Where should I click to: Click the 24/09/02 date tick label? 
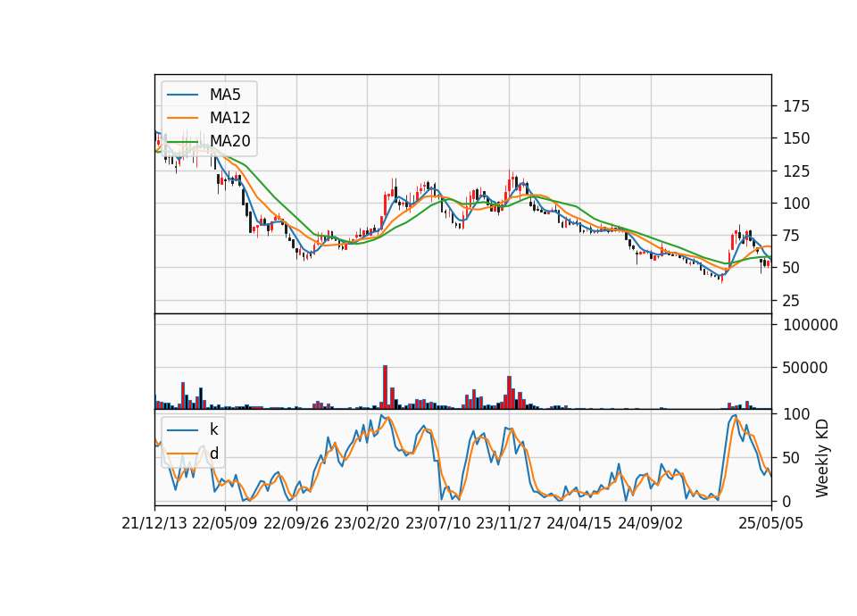pos(651,523)
